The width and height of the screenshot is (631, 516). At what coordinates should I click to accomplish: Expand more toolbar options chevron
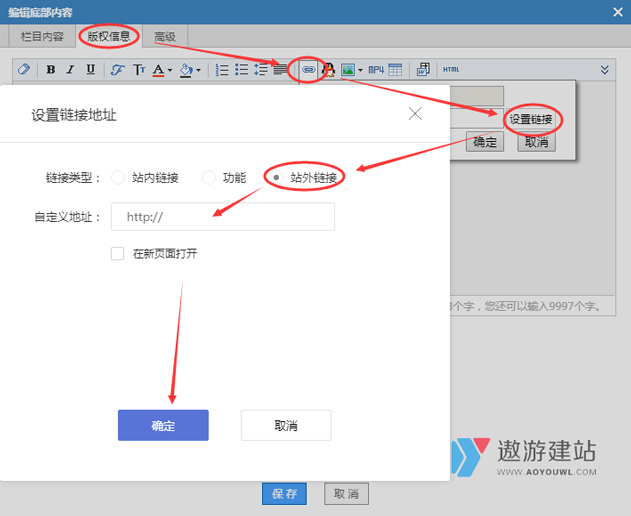pyautogui.click(x=604, y=70)
